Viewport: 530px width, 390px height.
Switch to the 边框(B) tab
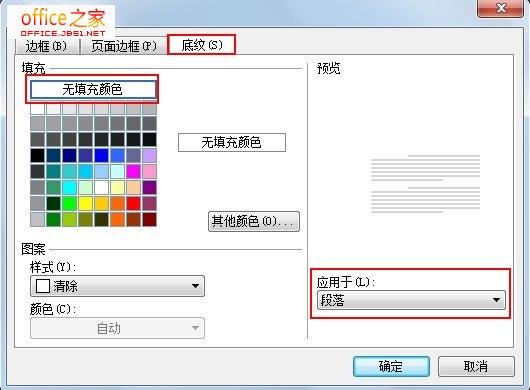point(47,46)
